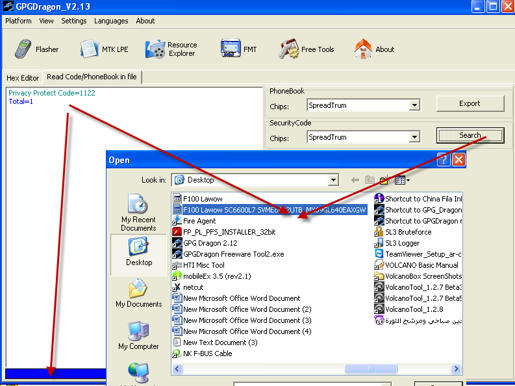Image resolution: width=515 pixels, height=386 pixels.
Task: Go back to previous folder in Open dialog
Action: coord(355,180)
